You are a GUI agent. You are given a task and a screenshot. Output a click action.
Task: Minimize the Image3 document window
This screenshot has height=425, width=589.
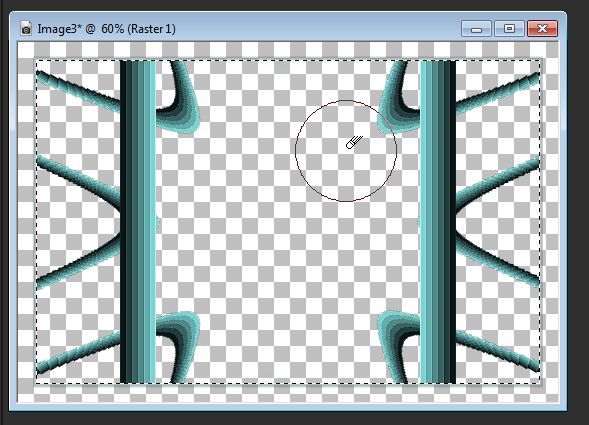[476, 29]
